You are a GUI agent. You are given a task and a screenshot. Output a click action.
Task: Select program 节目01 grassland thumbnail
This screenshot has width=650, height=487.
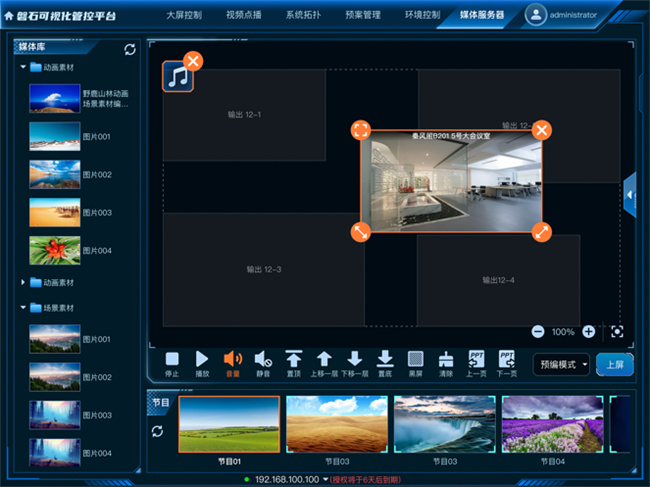coord(229,424)
